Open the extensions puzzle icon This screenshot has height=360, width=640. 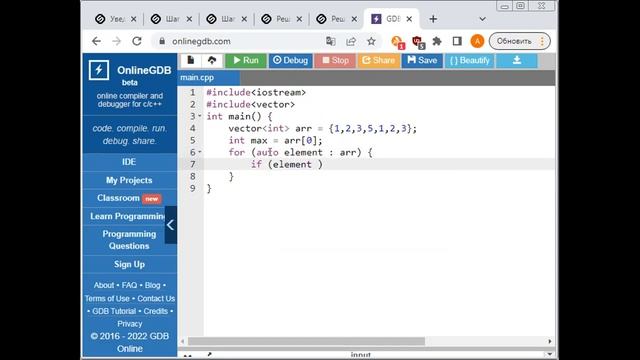(x=437, y=41)
